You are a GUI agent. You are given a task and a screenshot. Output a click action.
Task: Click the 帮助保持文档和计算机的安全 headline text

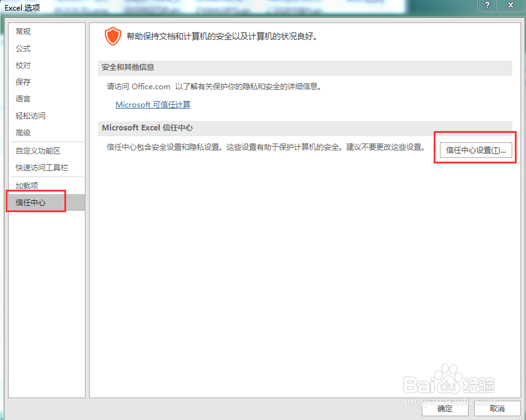222,36
